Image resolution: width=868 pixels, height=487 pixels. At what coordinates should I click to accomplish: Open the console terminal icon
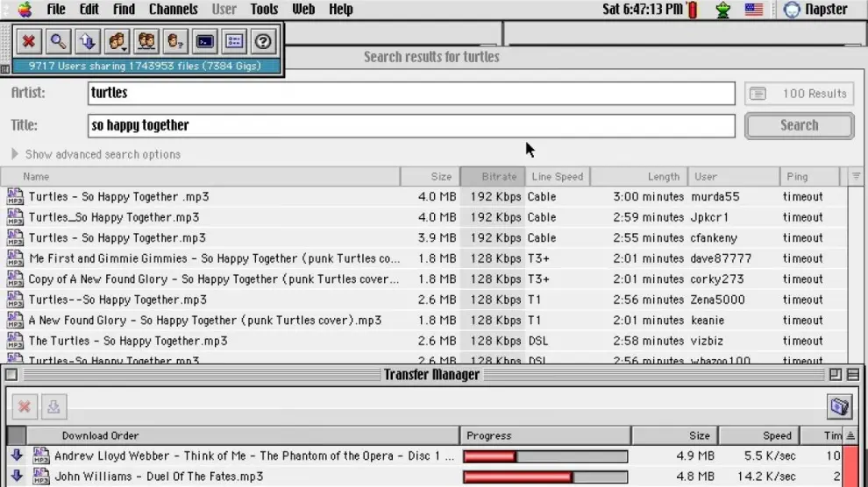(x=204, y=41)
